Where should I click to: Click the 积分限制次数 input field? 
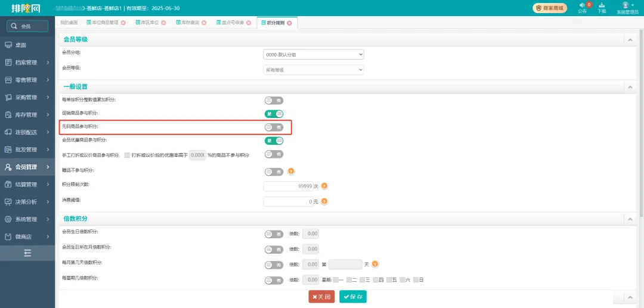287,186
